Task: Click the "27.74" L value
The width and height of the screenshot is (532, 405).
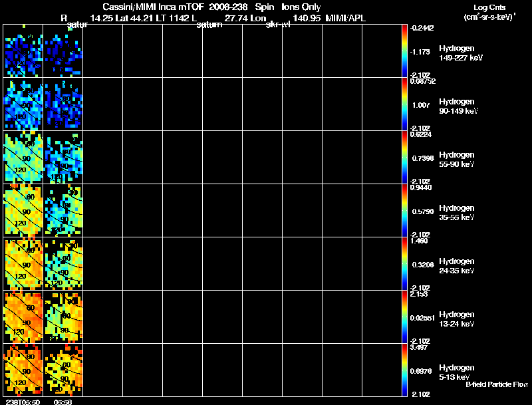Action: click(236, 18)
